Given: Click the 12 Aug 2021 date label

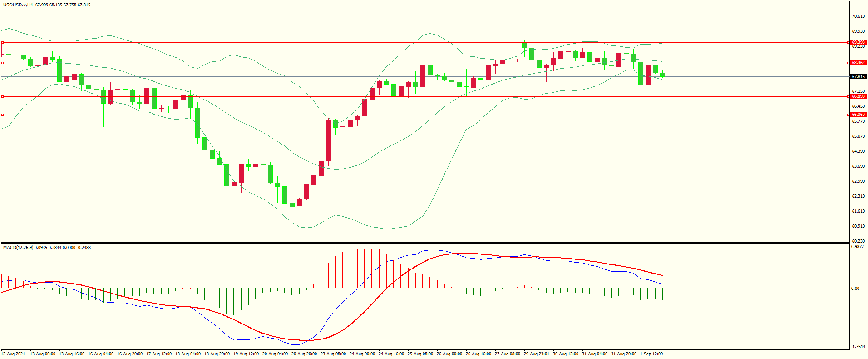Looking at the screenshot, I should click(13, 354).
